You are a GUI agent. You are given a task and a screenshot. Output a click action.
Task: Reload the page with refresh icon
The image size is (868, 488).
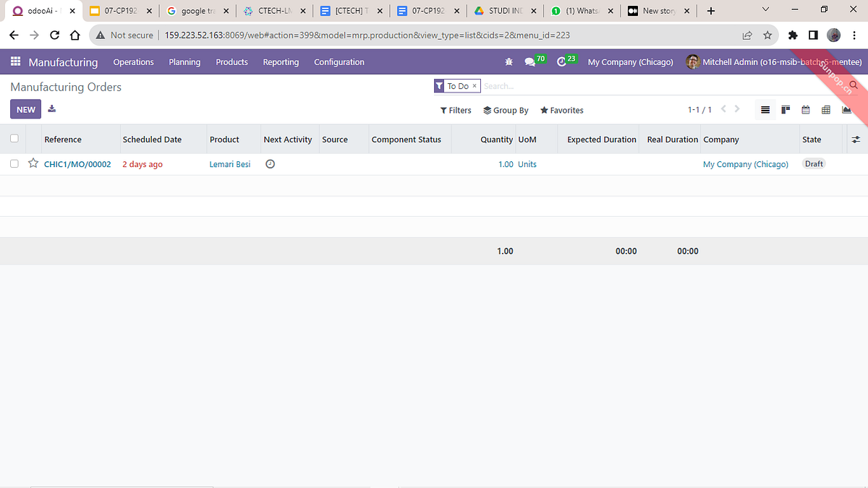coord(54,35)
